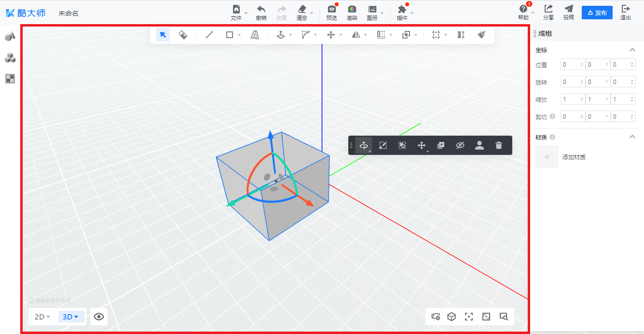Click the 缩放 Z input field
644x334 pixels.
click(623, 99)
